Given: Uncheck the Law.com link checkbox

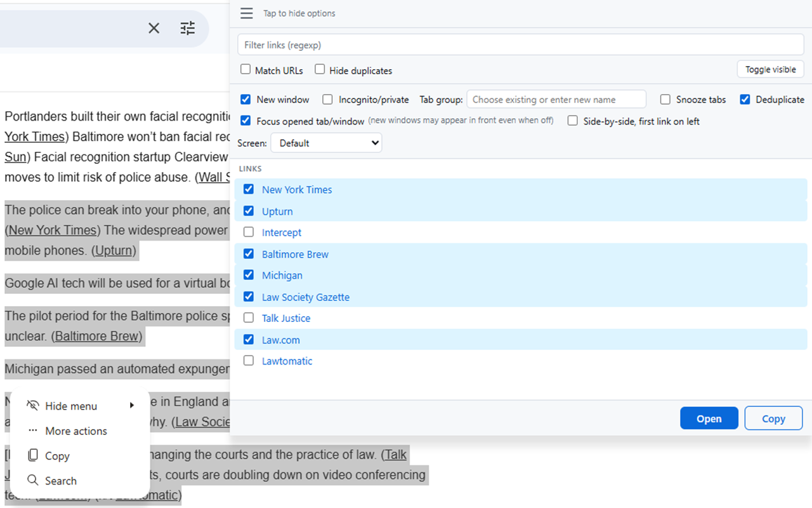Looking at the screenshot, I should [x=249, y=340].
